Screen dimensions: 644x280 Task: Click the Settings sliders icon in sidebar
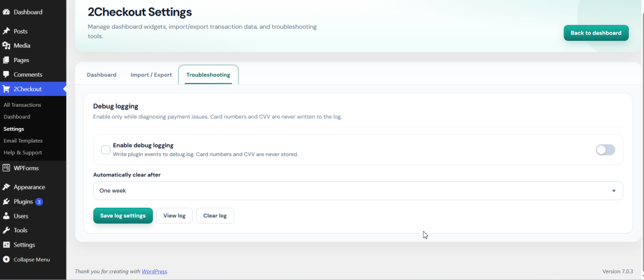[x=6, y=245]
